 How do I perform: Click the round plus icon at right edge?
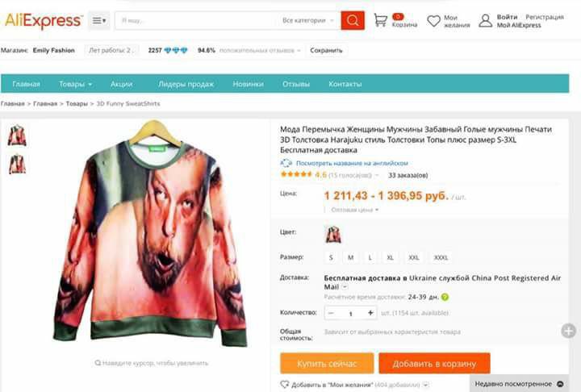coord(568,331)
